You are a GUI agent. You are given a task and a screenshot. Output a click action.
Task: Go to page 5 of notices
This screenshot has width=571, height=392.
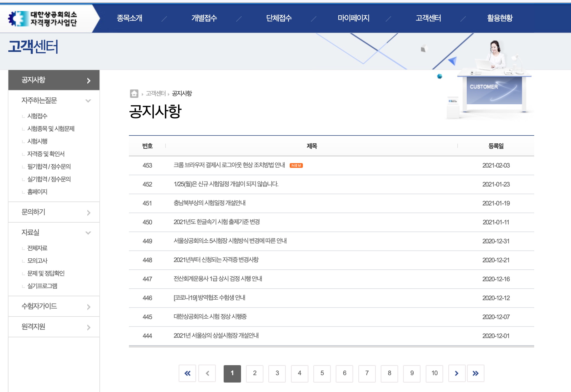tap(322, 373)
